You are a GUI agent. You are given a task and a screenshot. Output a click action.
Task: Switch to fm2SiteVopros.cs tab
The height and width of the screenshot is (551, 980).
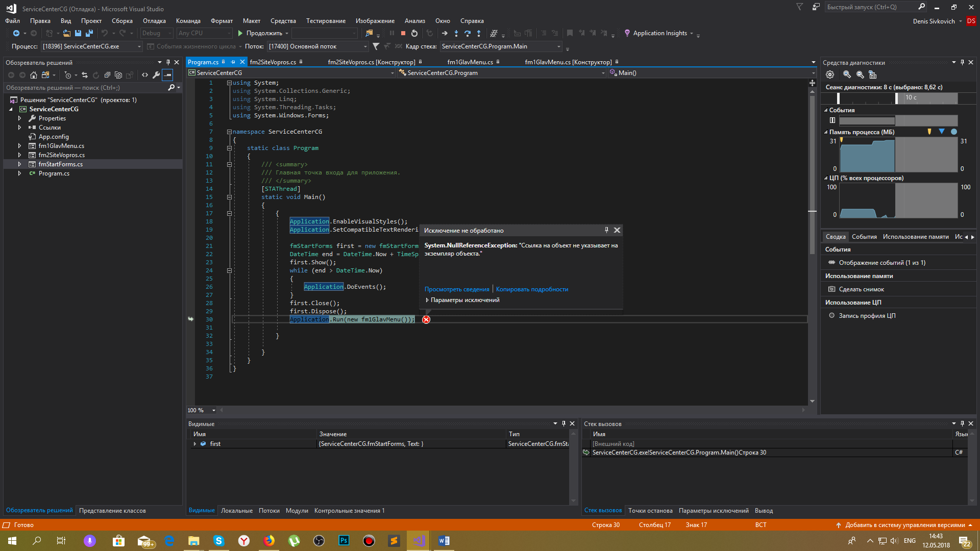273,62
